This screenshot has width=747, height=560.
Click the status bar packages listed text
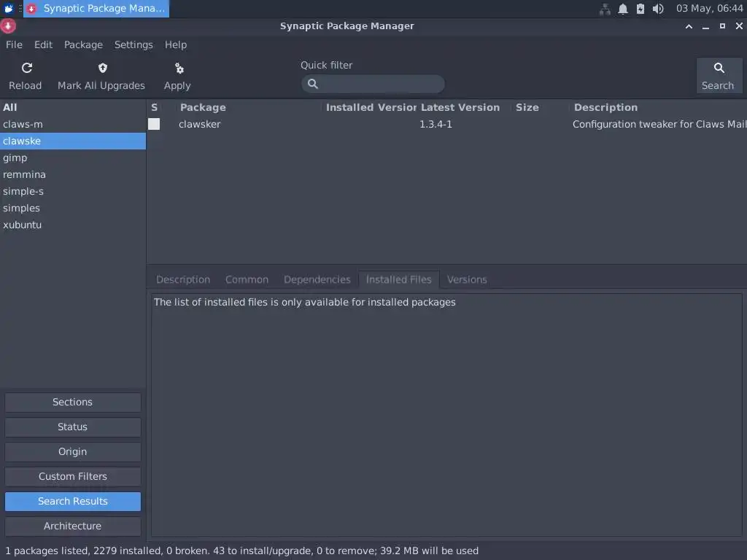coord(241,551)
